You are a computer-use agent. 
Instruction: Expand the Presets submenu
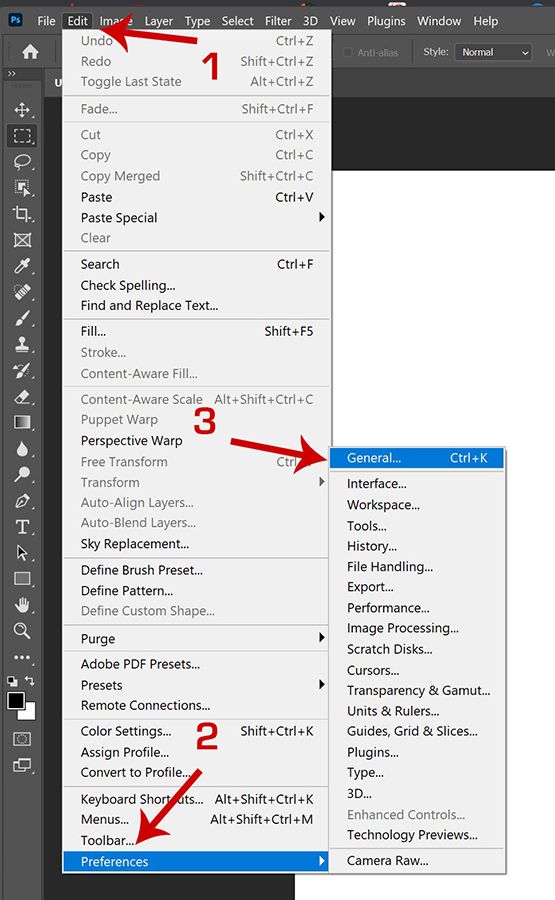coord(196,685)
